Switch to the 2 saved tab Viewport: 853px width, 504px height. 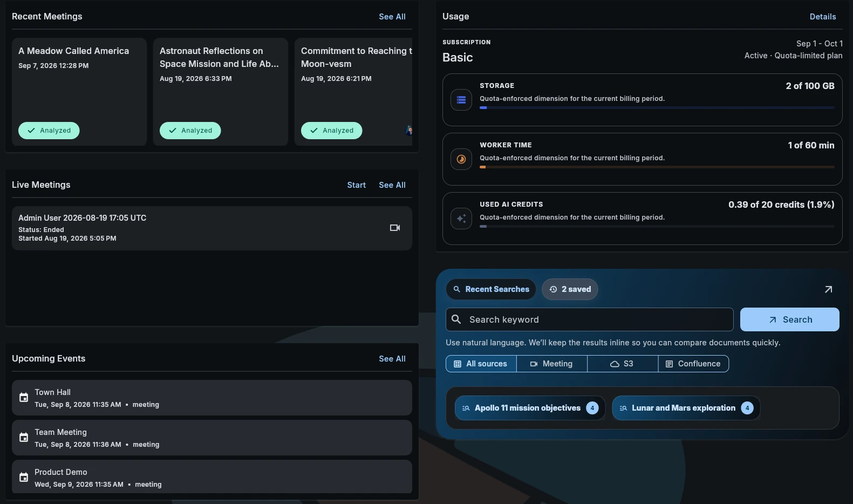(x=570, y=289)
